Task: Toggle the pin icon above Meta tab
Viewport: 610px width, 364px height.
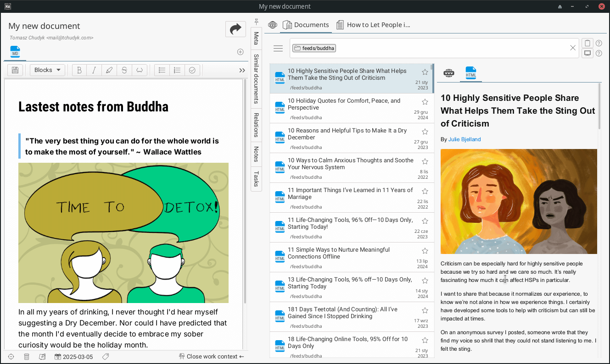Action: point(257,22)
